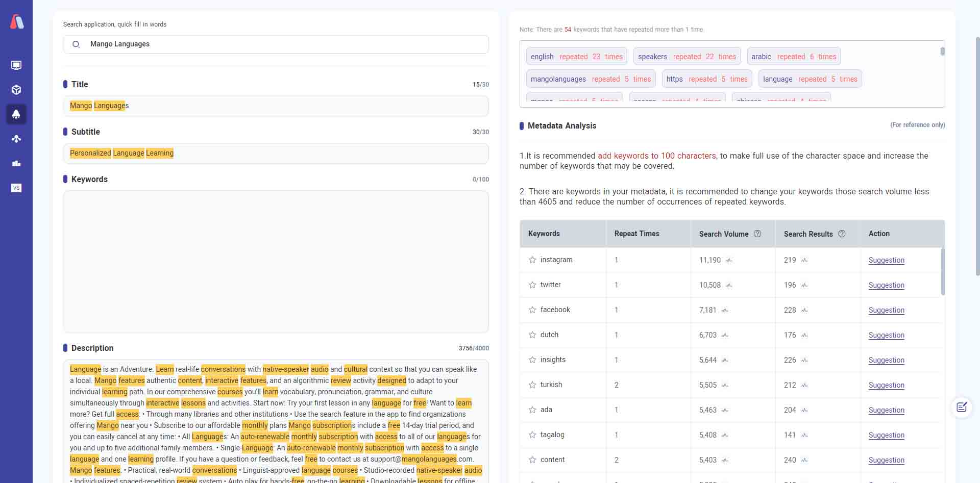Star the insights keyword
This screenshot has width=980, height=483.
tap(532, 360)
